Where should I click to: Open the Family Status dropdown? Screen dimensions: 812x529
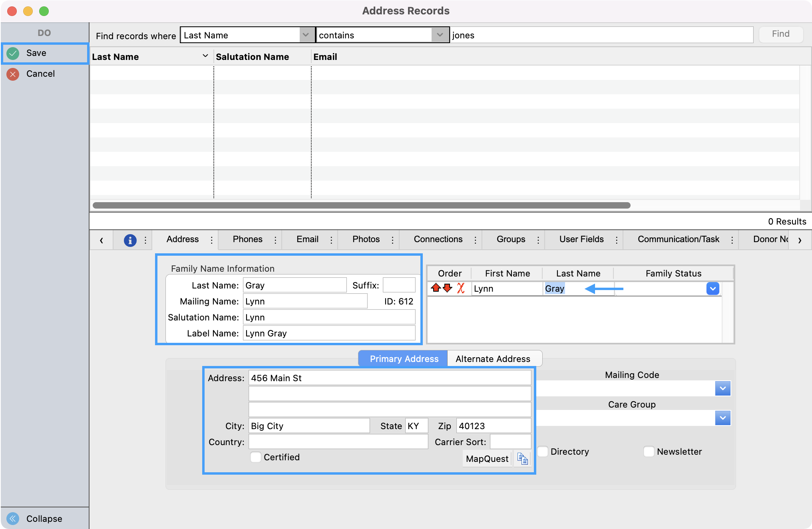click(x=712, y=288)
